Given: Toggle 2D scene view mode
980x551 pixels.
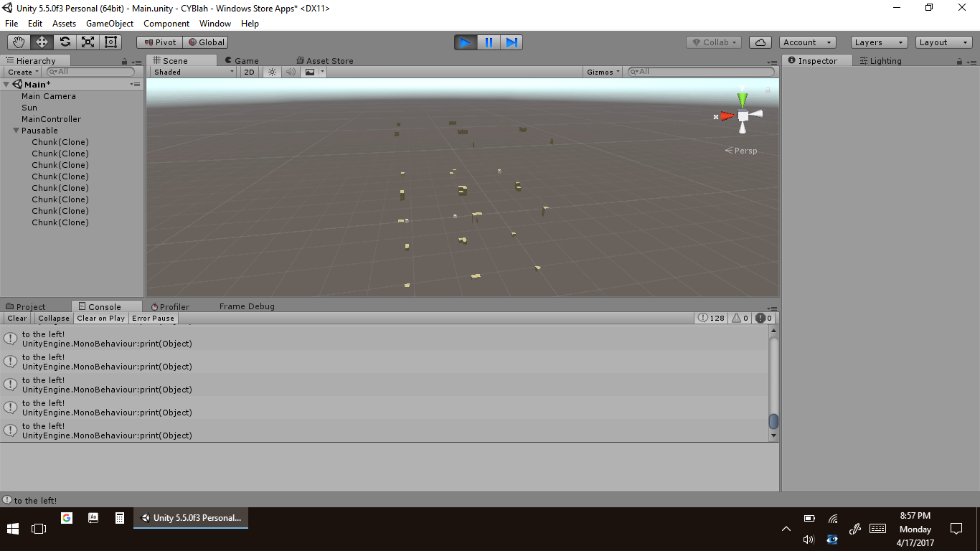Looking at the screenshot, I should pos(249,72).
